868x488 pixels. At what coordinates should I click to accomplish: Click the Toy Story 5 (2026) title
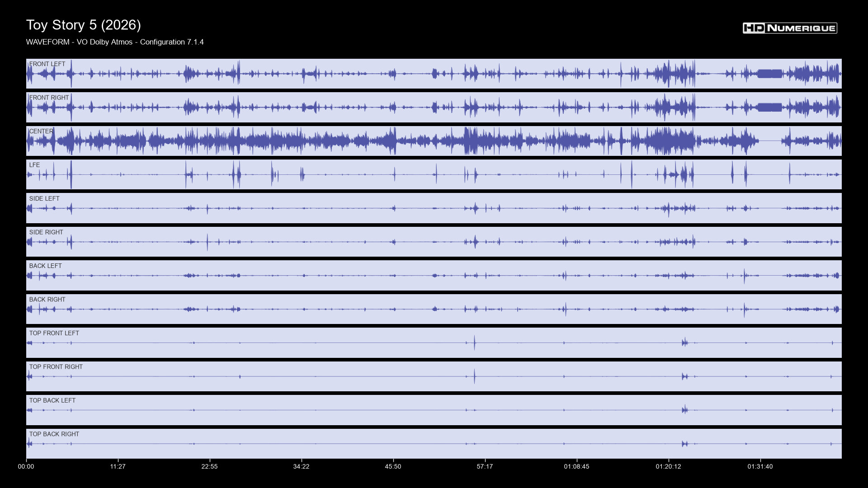point(84,25)
